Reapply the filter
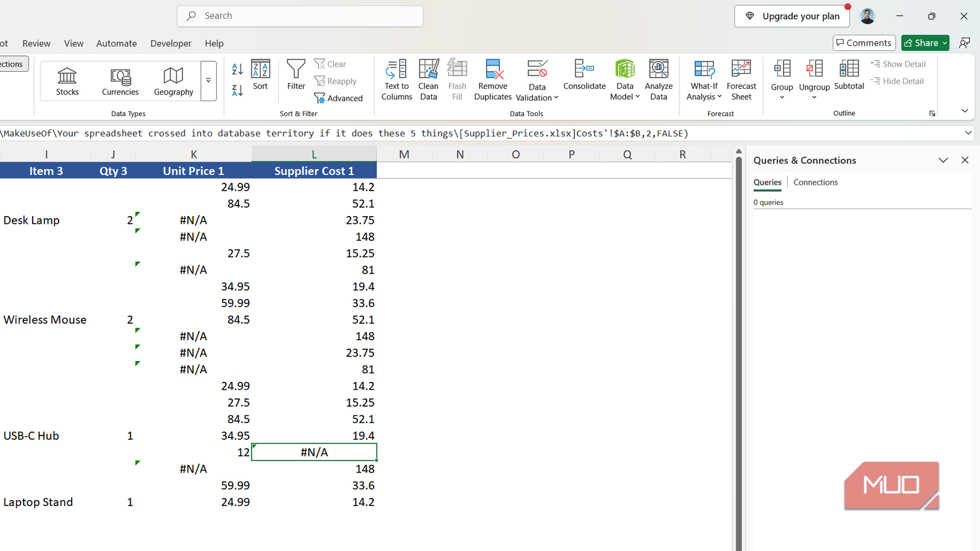The image size is (980, 551). (336, 81)
